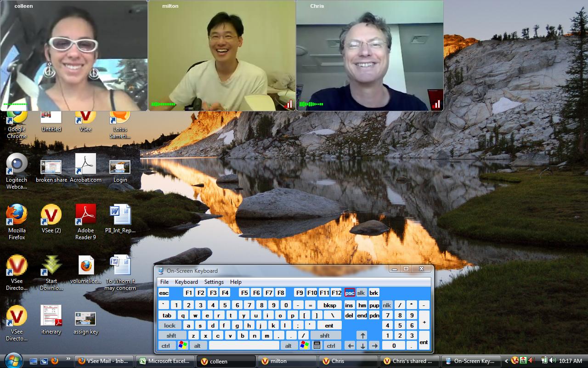Open the itinerary PDF file icon
Image resolution: width=588 pixels, height=368 pixels.
tap(51, 316)
